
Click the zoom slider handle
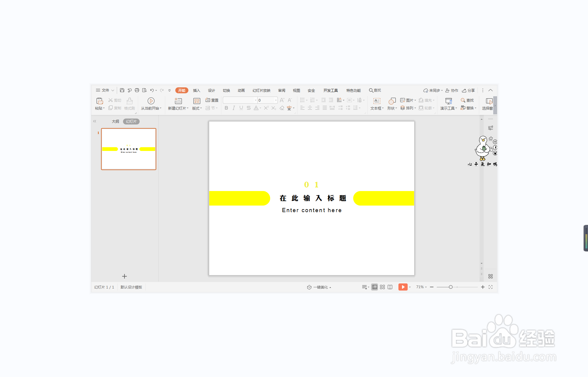click(451, 287)
